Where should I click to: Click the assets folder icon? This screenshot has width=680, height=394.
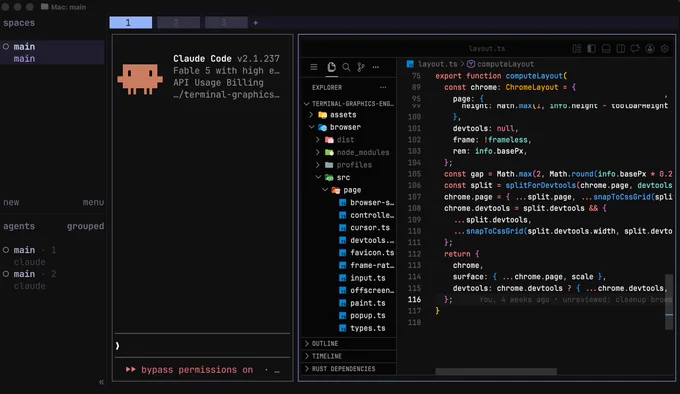coord(323,115)
